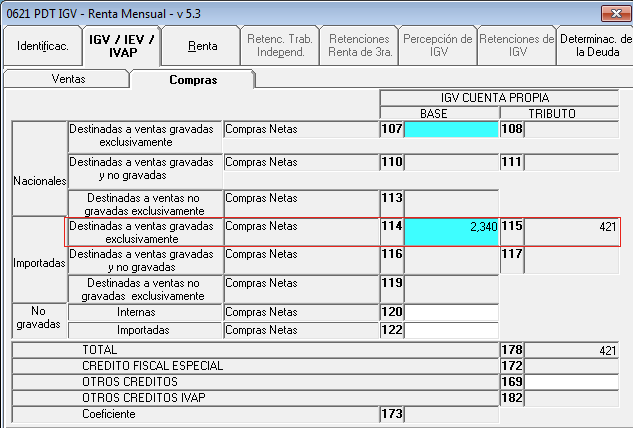Image resolution: width=633 pixels, height=428 pixels.
Task: Open Retenc. Trab. Independ. tab
Action: click(280, 46)
